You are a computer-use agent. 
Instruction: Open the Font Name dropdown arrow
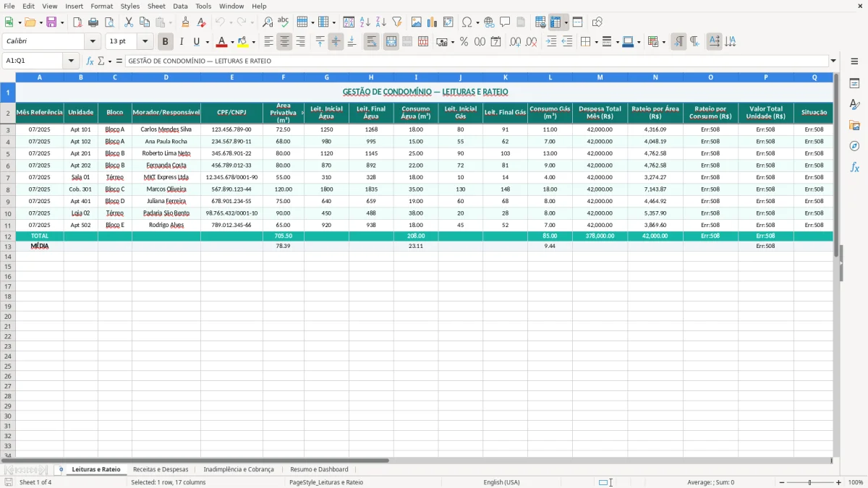click(93, 42)
